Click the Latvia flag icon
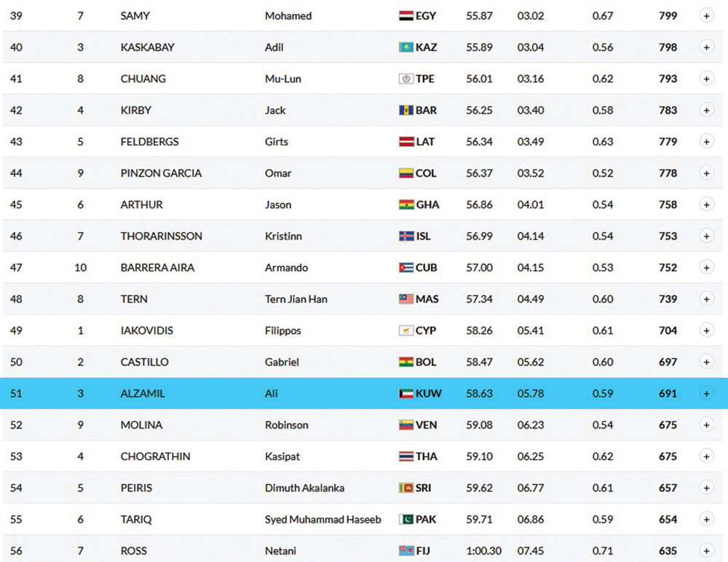Screen dimensions: 728x562 406,142
